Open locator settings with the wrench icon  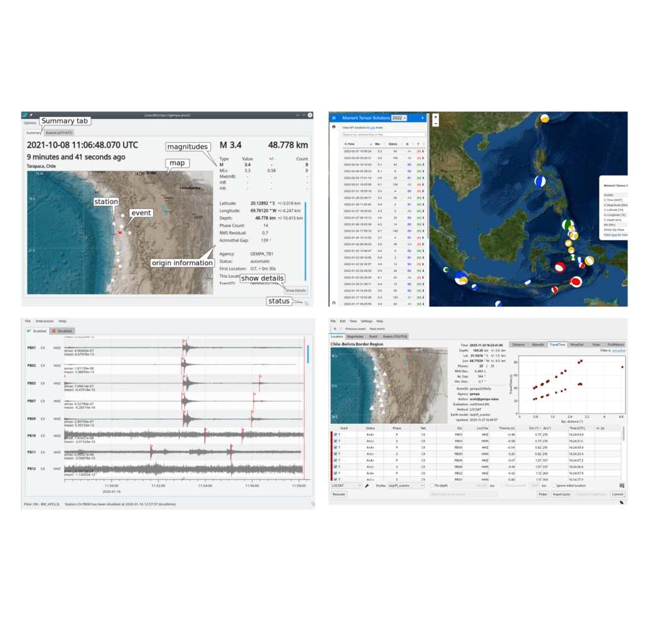click(367, 486)
